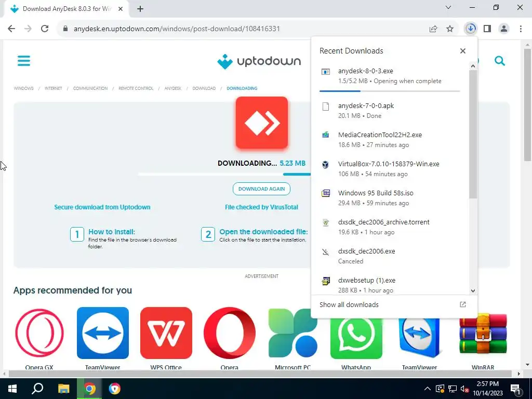Click the anydesk-8-0-3.exe file icon

click(325, 72)
